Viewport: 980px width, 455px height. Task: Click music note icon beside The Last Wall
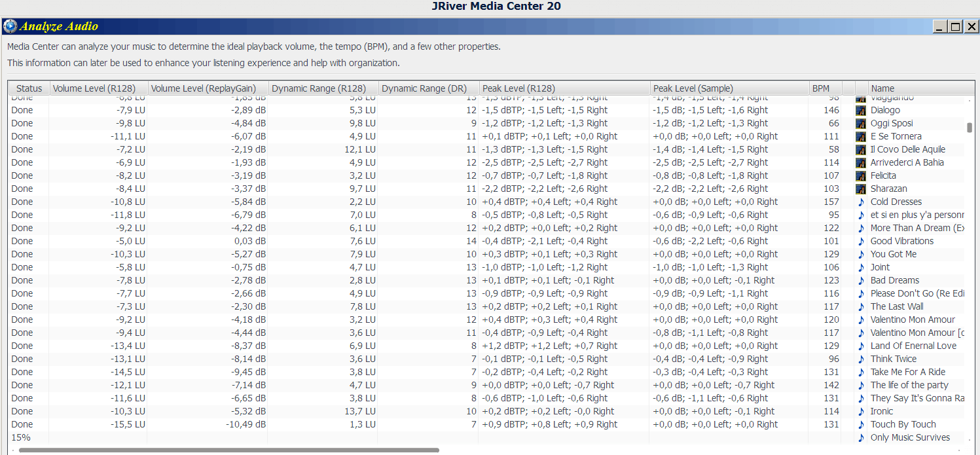[861, 306]
